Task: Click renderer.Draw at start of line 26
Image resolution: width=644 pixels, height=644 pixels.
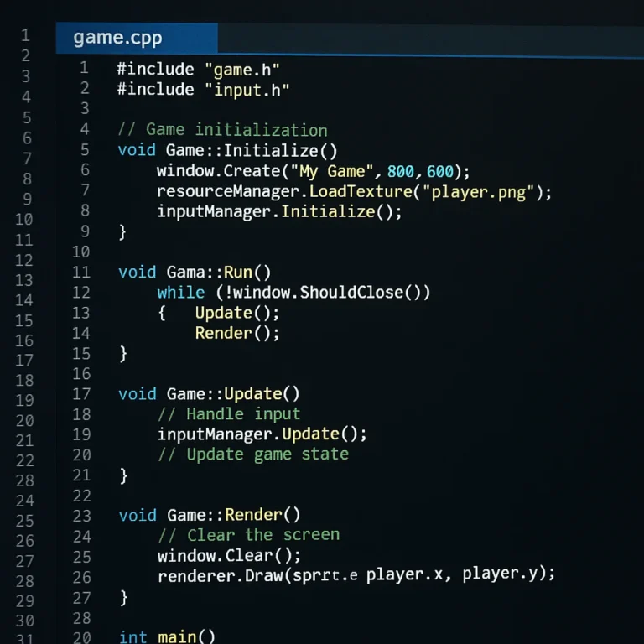Action: point(221,576)
